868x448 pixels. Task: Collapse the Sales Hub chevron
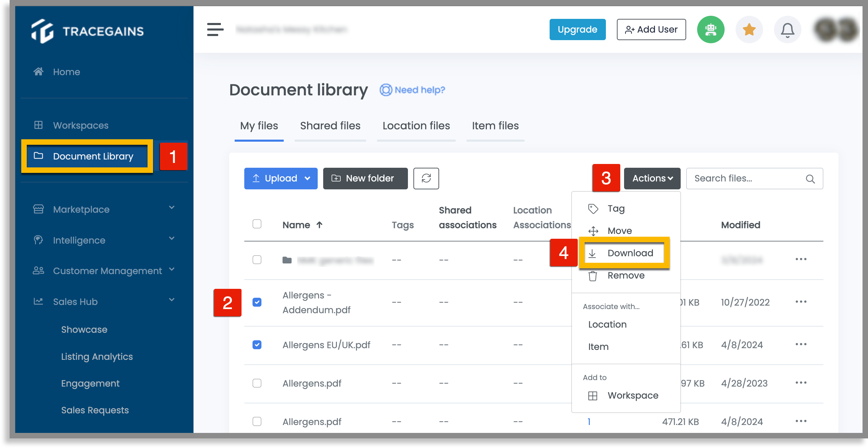(x=172, y=300)
